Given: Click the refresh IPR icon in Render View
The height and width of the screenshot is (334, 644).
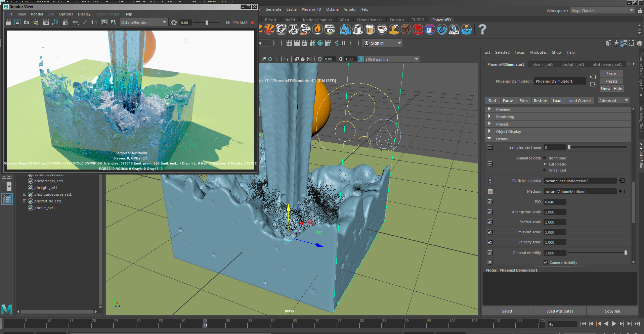Looking at the screenshot, I should tap(55, 22).
